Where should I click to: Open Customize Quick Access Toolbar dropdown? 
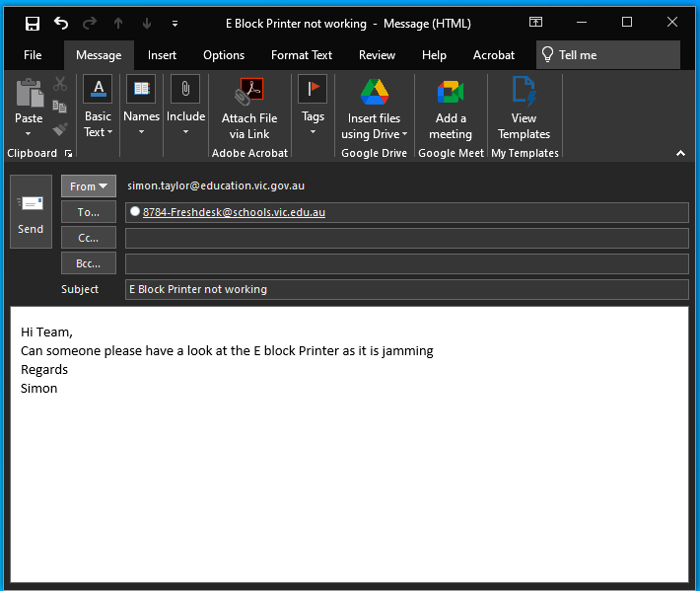coord(175,24)
